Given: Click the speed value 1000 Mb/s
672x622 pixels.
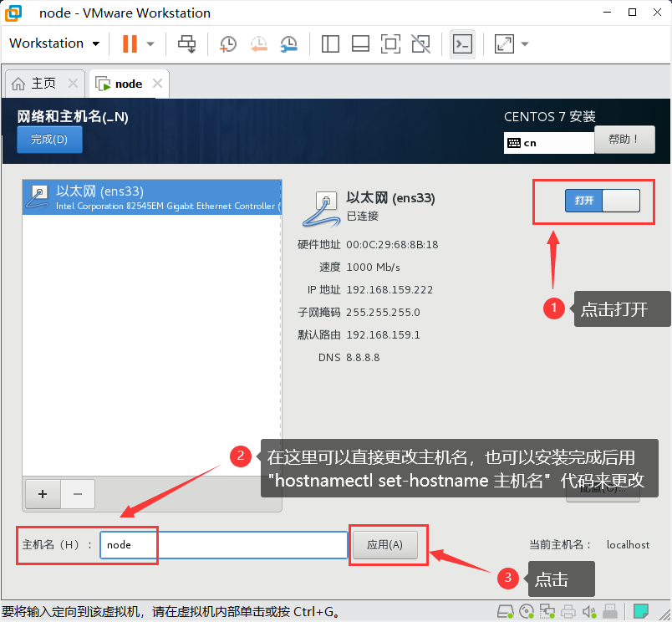Looking at the screenshot, I should pos(374,268).
